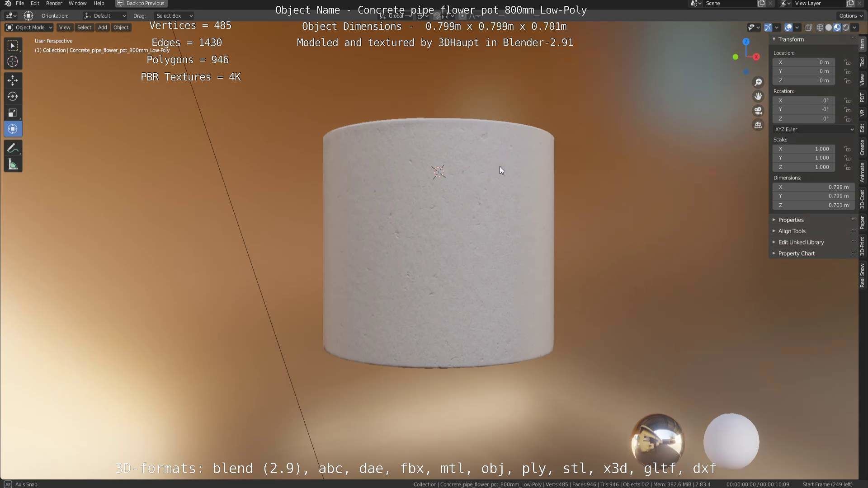Viewport: 868px width, 488px height.
Task: Click the Back to Previous button
Action: click(142, 3)
